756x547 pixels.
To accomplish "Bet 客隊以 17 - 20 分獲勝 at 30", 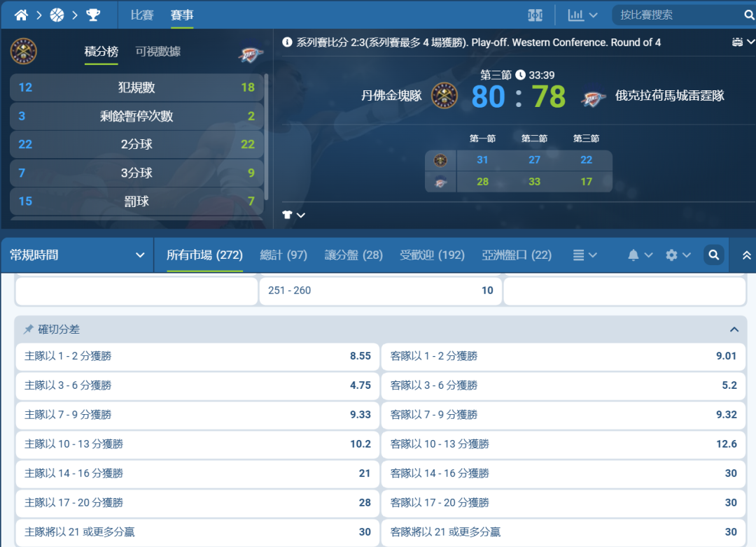I will [x=563, y=503].
